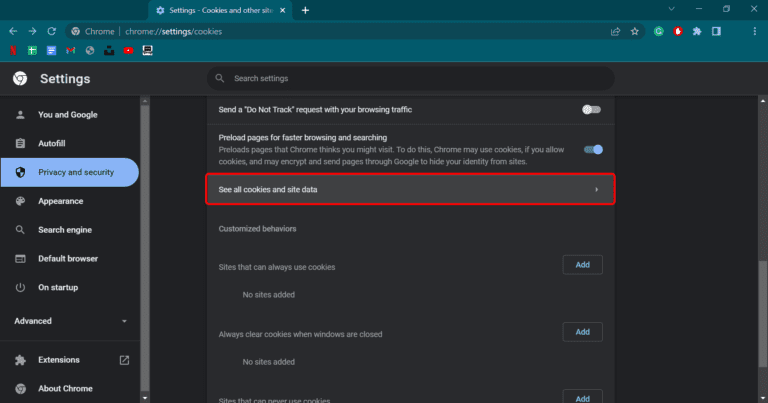Click the share page icon in the address bar
The width and height of the screenshot is (768, 403).
pos(615,31)
